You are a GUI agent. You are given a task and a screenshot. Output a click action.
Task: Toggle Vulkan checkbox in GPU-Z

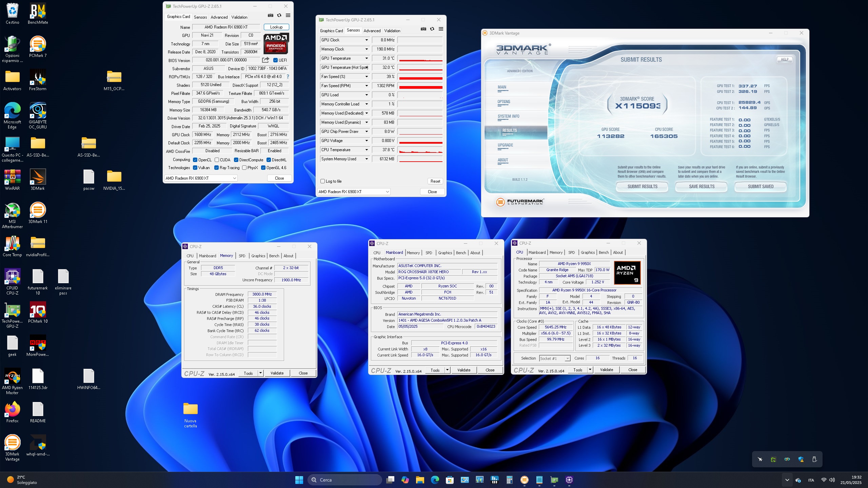195,168
